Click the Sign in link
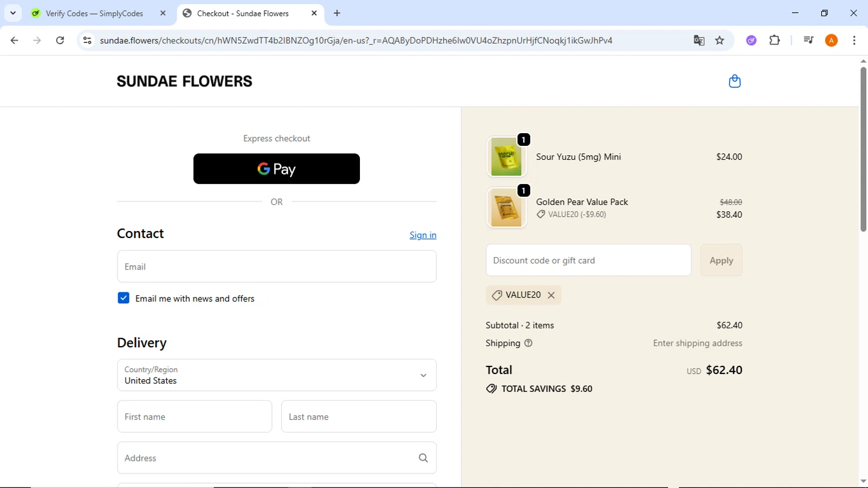This screenshot has height=488, width=868. click(423, 235)
